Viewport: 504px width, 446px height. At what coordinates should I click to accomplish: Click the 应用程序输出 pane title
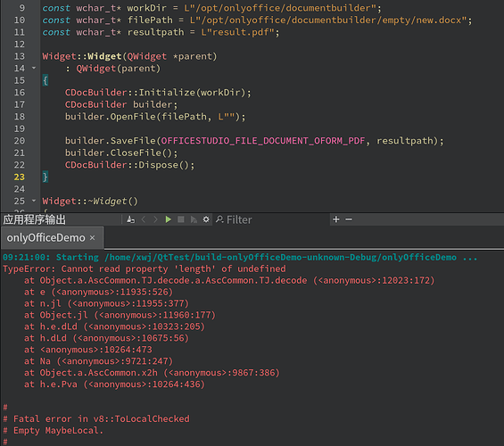pyautogui.click(x=35, y=219)
